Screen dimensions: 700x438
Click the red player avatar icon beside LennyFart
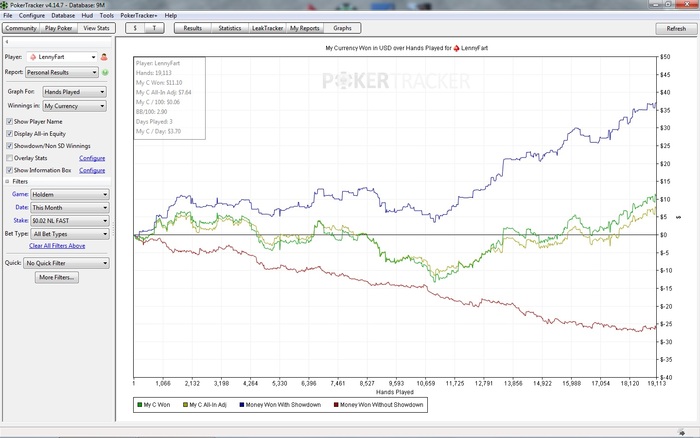click(104, 57)
